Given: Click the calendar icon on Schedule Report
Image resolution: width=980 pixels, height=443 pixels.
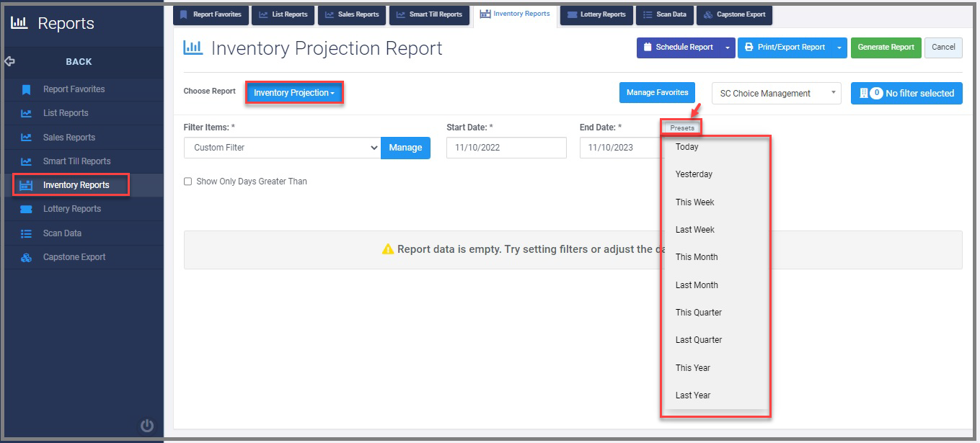Looking at the screenshot, I should pyautogui.click(x=647, y=48).
